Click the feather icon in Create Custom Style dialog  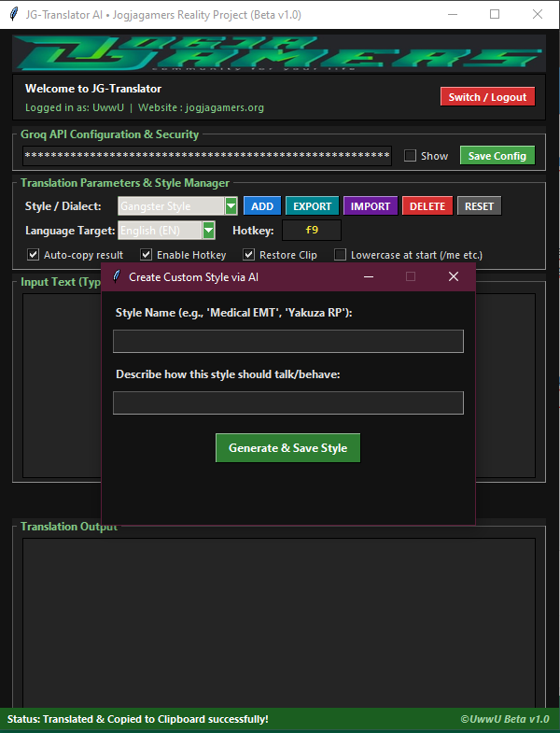tap(117, 276)
